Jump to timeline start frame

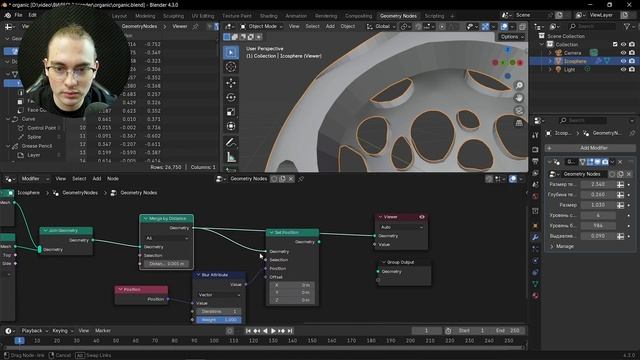click(248, 331)
